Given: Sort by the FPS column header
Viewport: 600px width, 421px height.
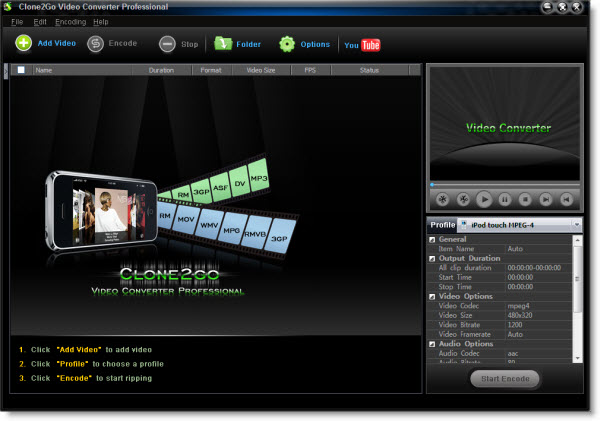Looking at the screenshot, I should [310, 70].
